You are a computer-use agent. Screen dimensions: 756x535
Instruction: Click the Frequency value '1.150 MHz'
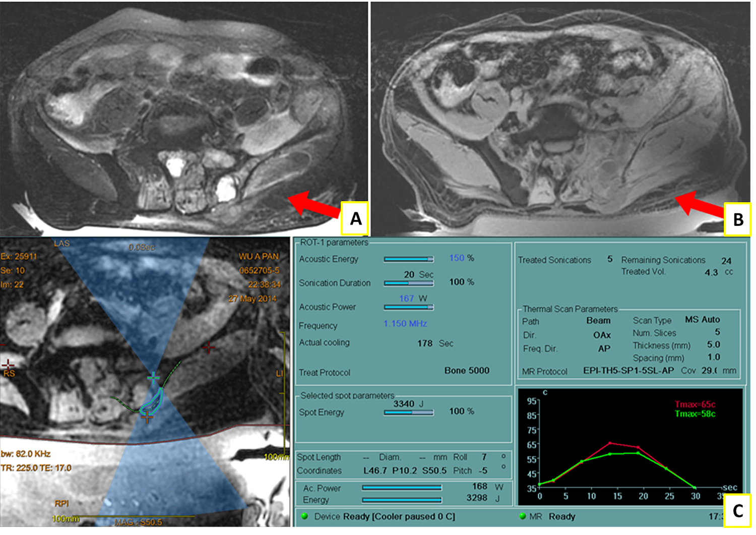coord(405,324)
